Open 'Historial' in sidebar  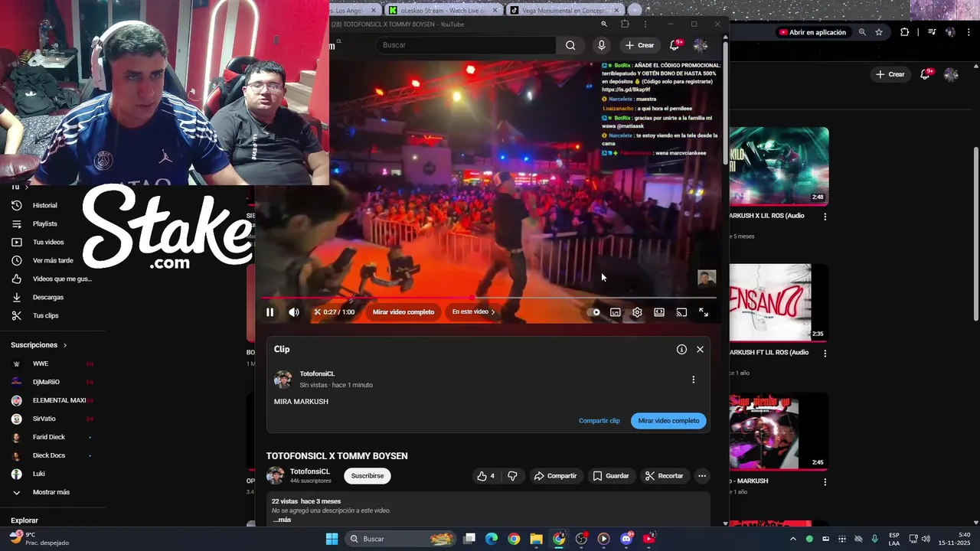pos(44,205)
